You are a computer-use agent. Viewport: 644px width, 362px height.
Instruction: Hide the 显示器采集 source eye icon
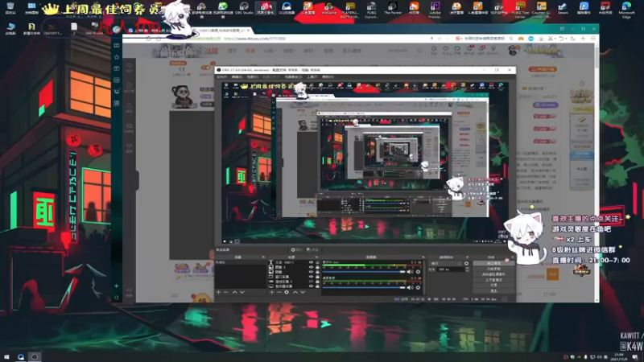click(x=311, y=286)
